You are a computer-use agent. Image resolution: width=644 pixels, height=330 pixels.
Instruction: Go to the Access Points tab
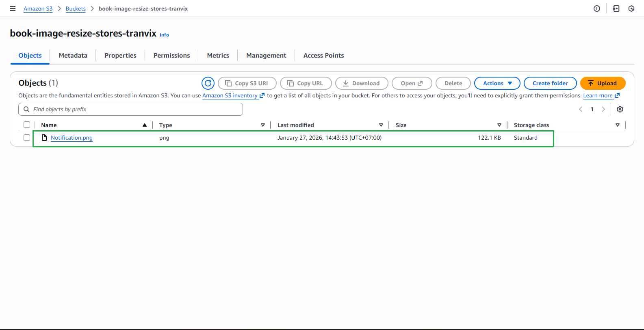(x=324, y=56)
